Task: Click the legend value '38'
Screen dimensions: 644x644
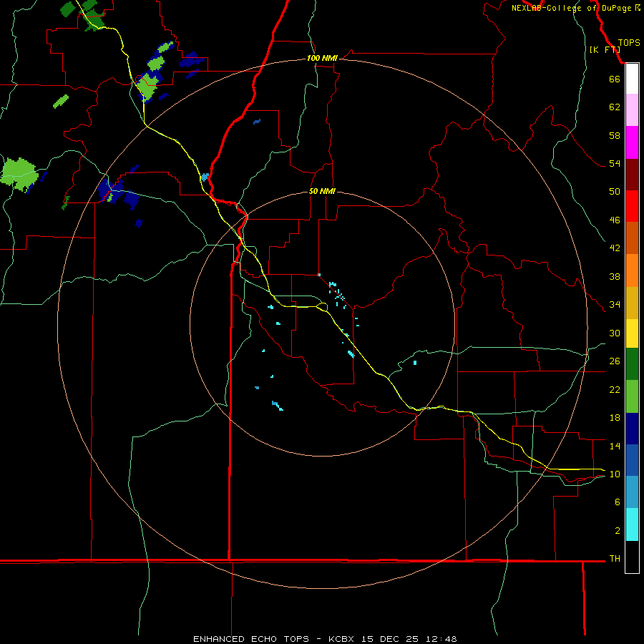Action: 615,277
